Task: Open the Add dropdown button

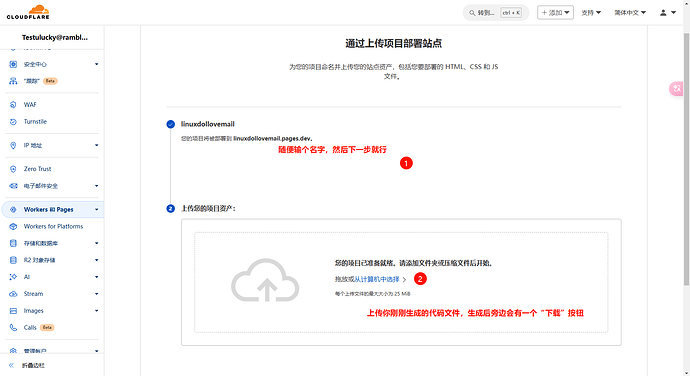Action: 555,13
